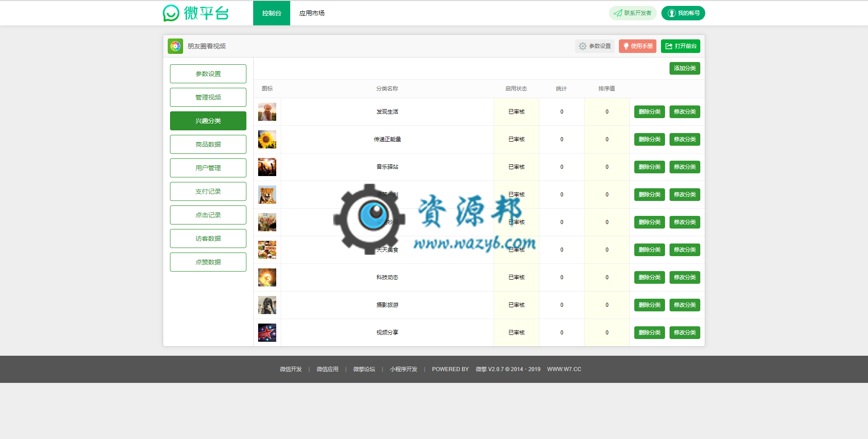
Task: Click the 发现生活 category name
Action: (x=387, y=112)
